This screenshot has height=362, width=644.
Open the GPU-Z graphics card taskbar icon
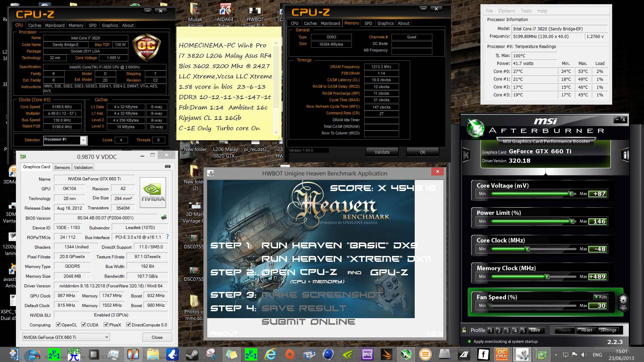[542, 354]
